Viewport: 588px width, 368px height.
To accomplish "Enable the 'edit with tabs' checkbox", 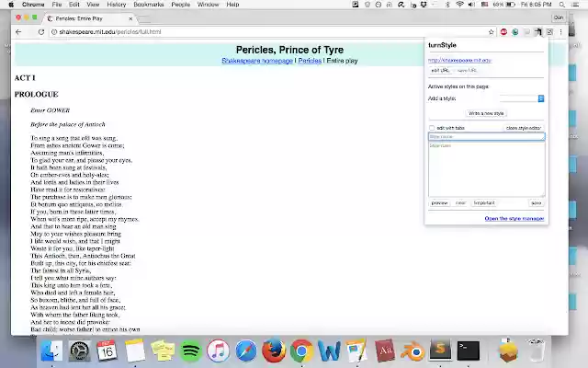I will (x=432, y=128).
